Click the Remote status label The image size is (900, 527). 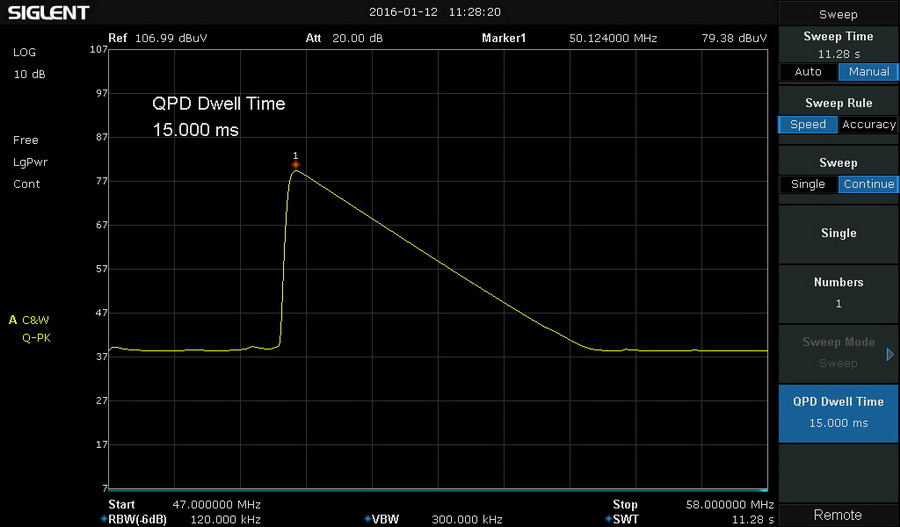tap(838, 515)
